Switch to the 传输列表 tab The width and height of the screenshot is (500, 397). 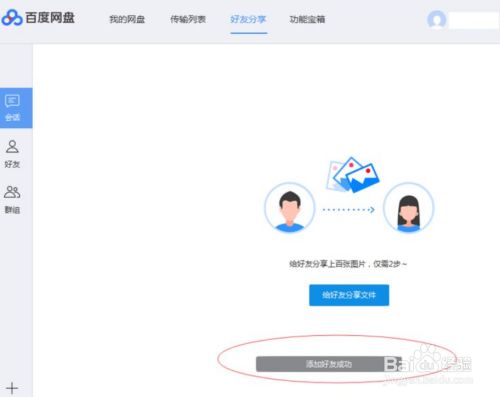pyautogui.click(x=188, y=19)
